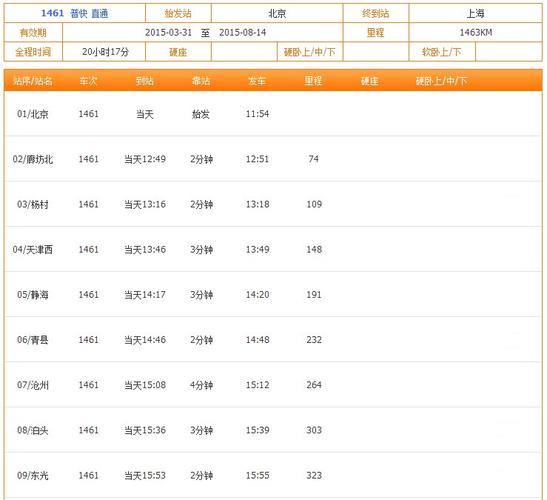Screen dimensions: 547x500
Task: Select start date 2015-03-31
Action: (x=168, y=32)
